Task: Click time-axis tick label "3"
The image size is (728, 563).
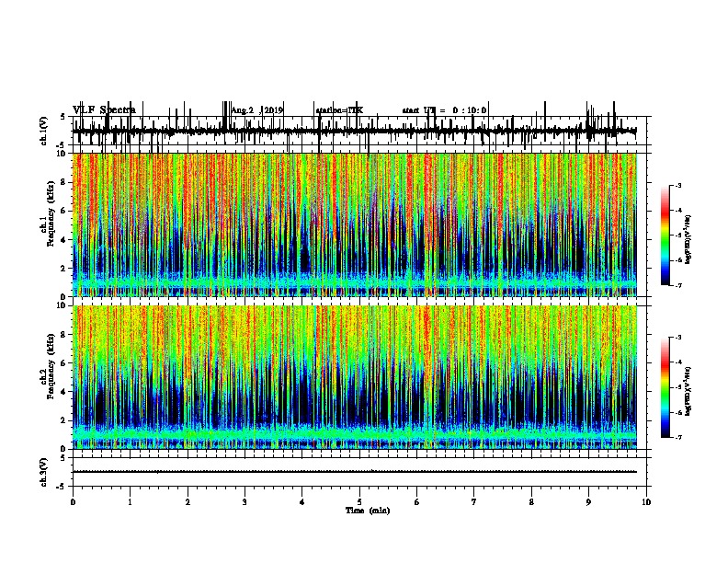Action: [x=245, y=502]
